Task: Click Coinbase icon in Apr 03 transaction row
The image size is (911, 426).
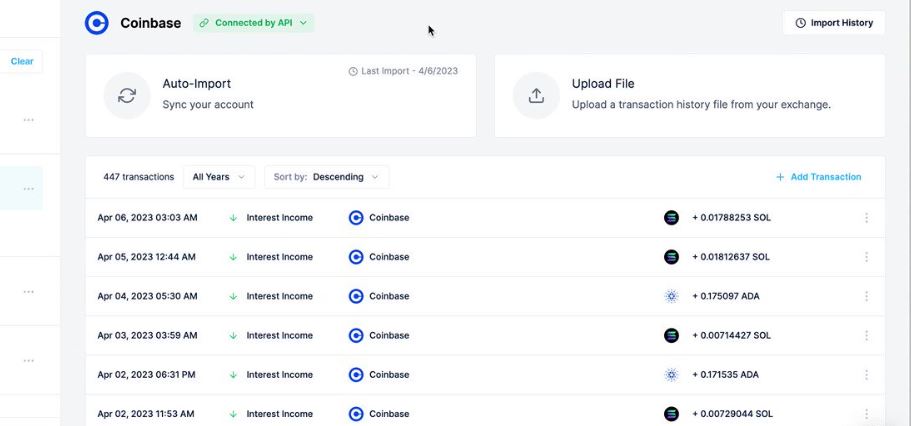Action: (356, 335)
